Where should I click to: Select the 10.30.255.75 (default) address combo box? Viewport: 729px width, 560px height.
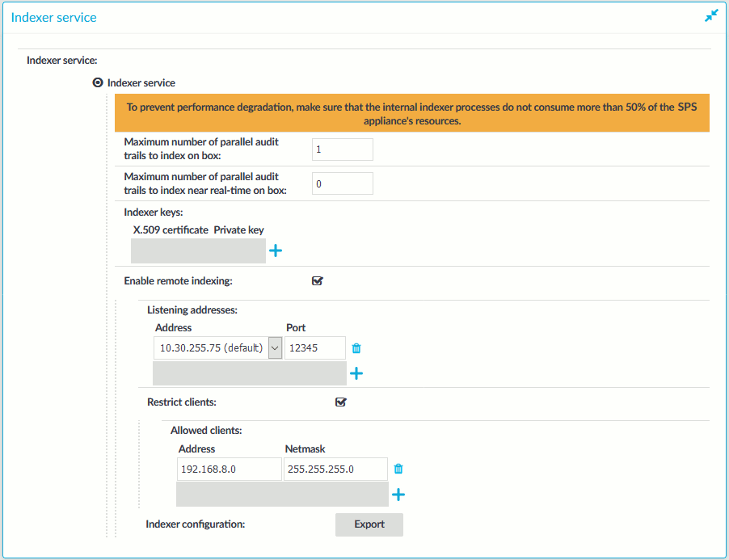pos(217,348)
